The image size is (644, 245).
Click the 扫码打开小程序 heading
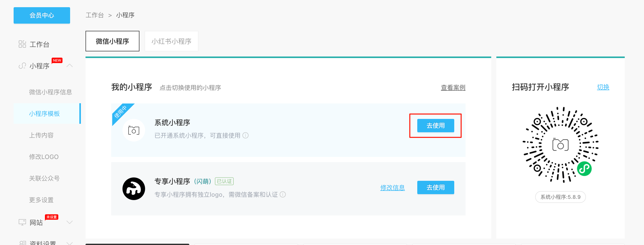[x=541, y=87]
